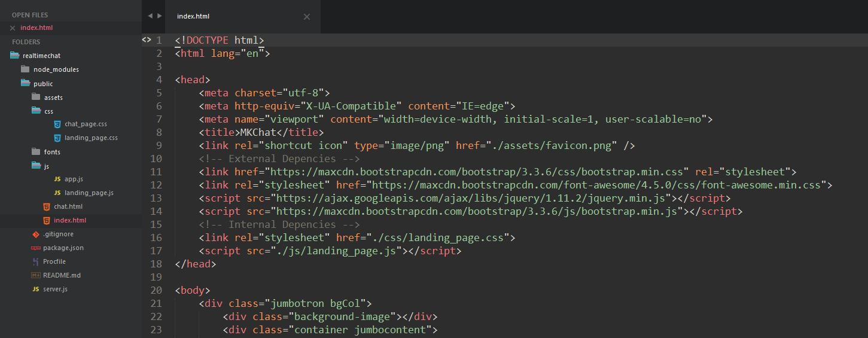868x338 pixels.
Task: Go to the next tab with the right arrow
Action: (159, 16)
